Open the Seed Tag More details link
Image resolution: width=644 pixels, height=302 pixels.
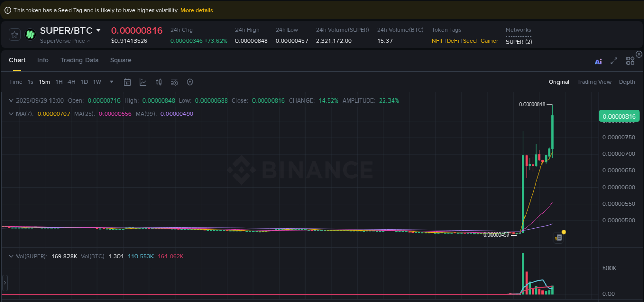196,10
